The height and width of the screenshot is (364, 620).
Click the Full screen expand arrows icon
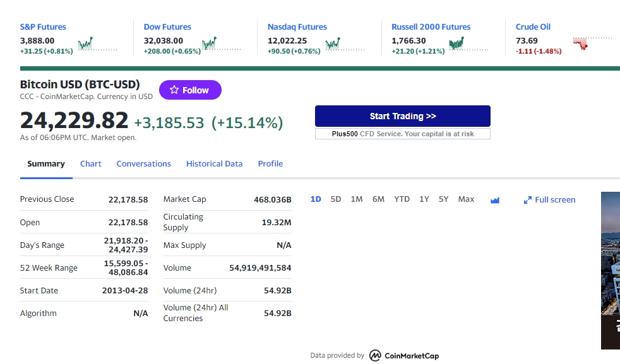pyautogui.click(x=527, y=200)
